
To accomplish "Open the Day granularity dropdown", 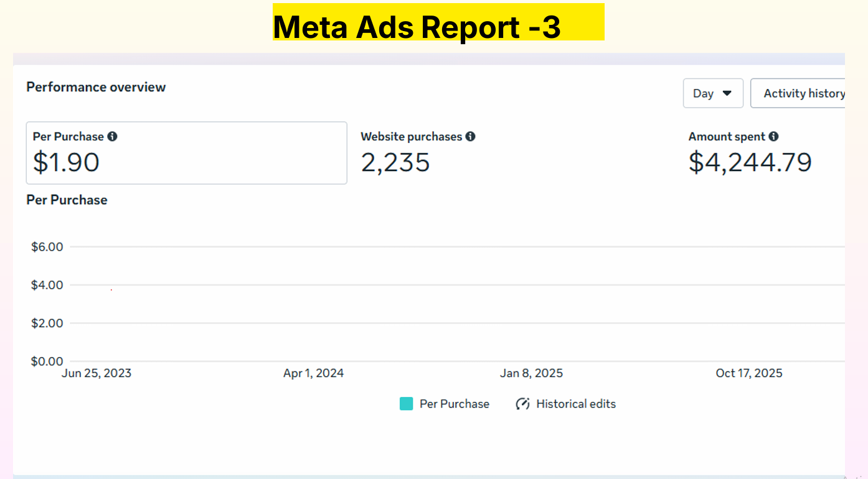I will pos(713,93).
